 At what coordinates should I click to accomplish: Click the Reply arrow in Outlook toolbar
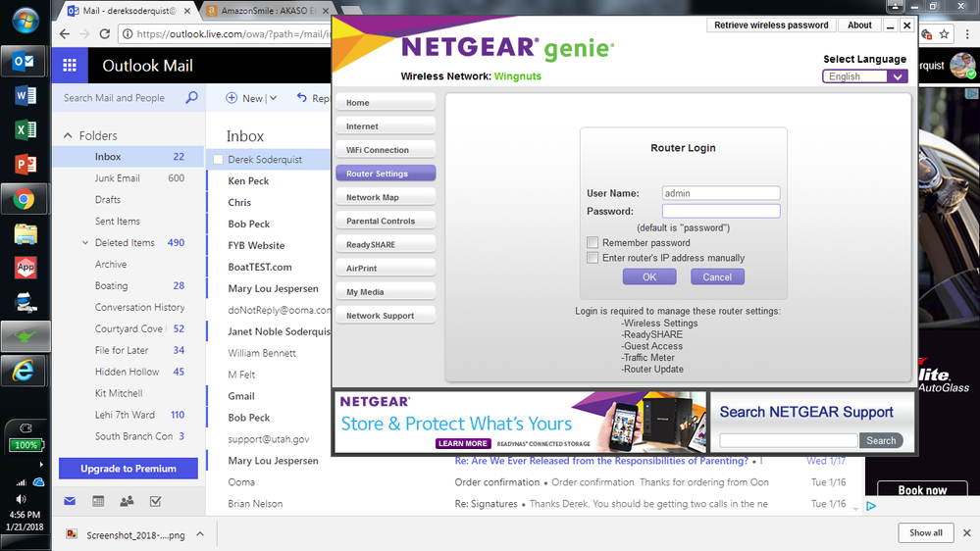click(x=302, y=97)
